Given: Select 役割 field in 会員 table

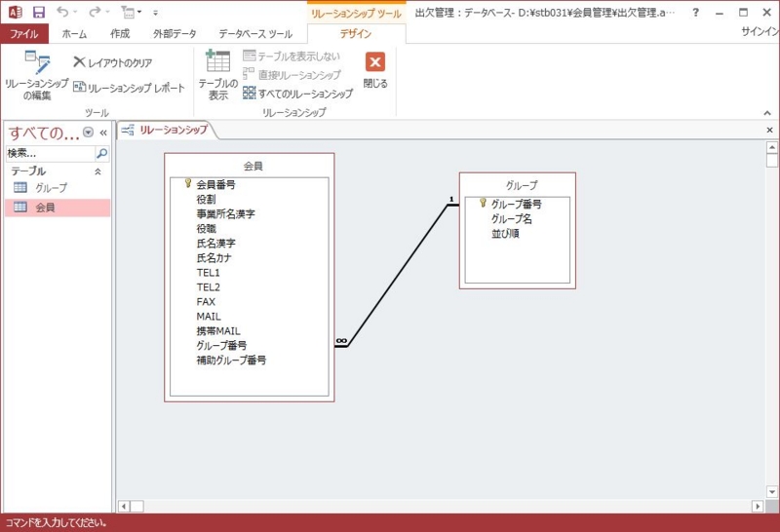Looking at the screenshot, I should pyautogui.click(x=206, y=200).
